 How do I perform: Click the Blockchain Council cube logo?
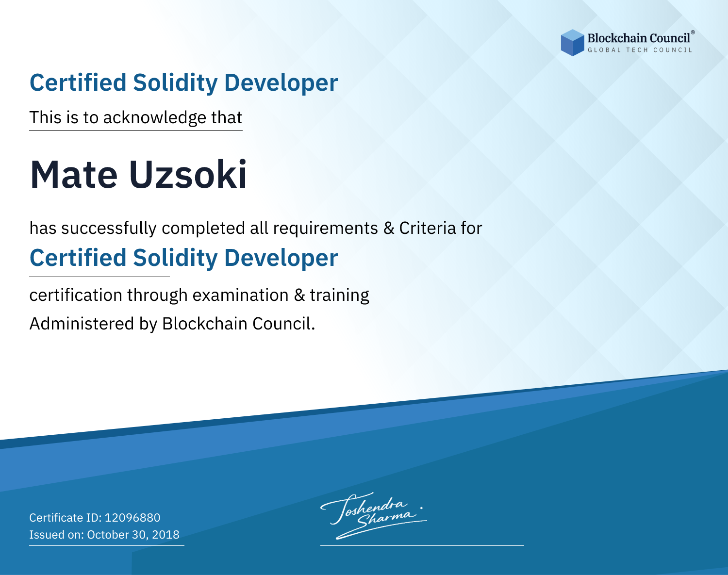(x=573, y=43)
